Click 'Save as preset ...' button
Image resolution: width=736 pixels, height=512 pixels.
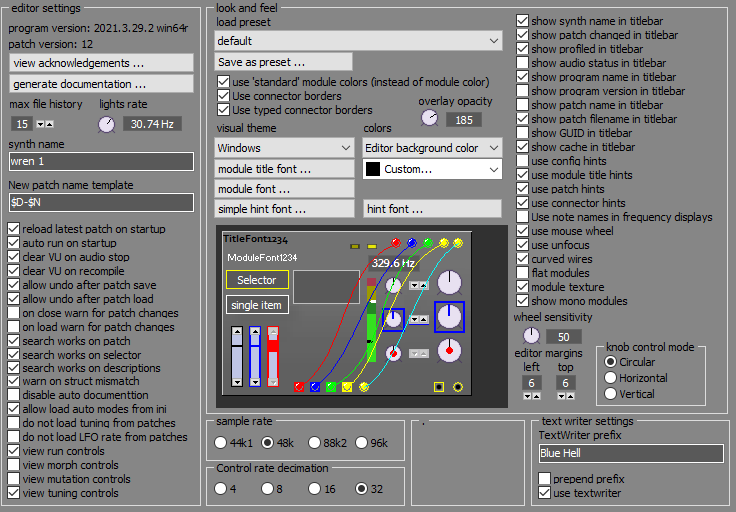point(283,62)
